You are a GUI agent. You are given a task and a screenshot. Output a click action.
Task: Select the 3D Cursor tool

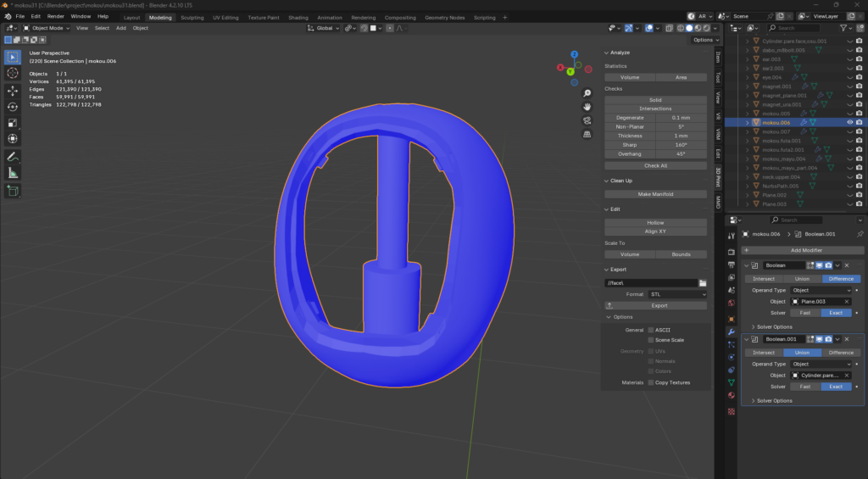point(13,74)
